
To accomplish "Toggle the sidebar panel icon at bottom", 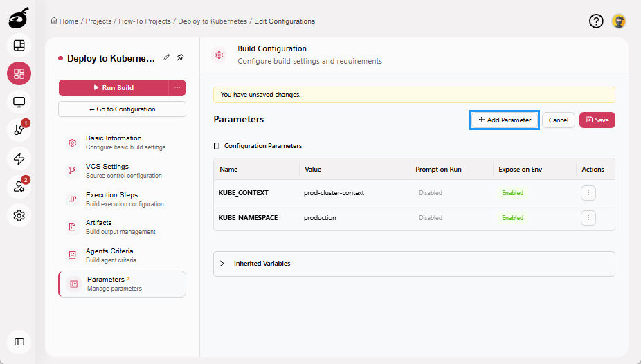I will click(x=19, y=342).
